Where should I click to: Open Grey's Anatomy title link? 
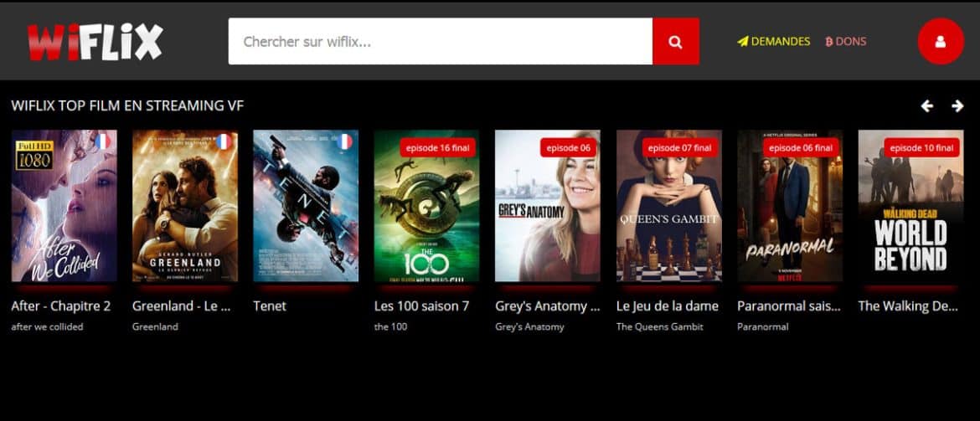[x=548, y=306]
